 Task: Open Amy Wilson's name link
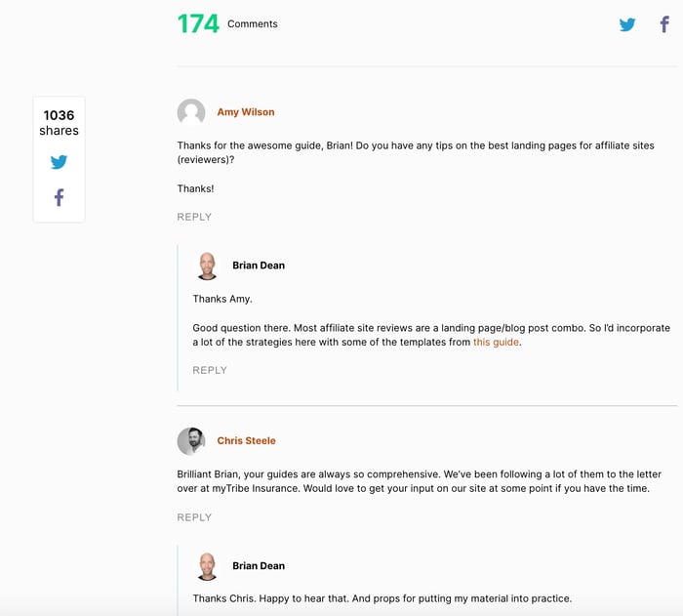[246, 112]
